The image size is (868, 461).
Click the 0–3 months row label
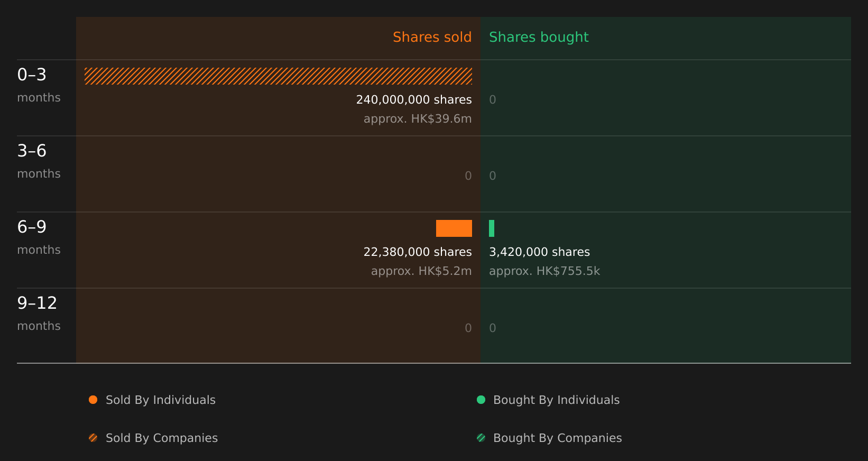coord(39,86)
